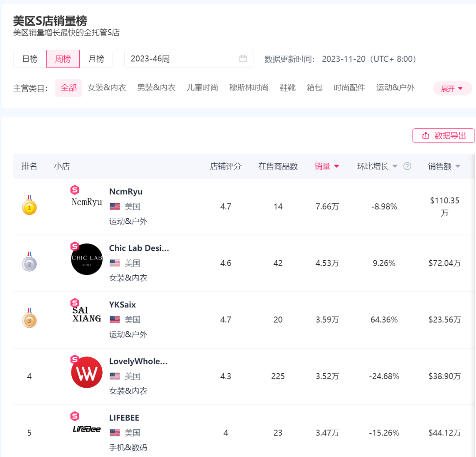Click the bronze medal icon for rank three
Image resolution: width=476 pixels, height=457 pixels.
29,319
